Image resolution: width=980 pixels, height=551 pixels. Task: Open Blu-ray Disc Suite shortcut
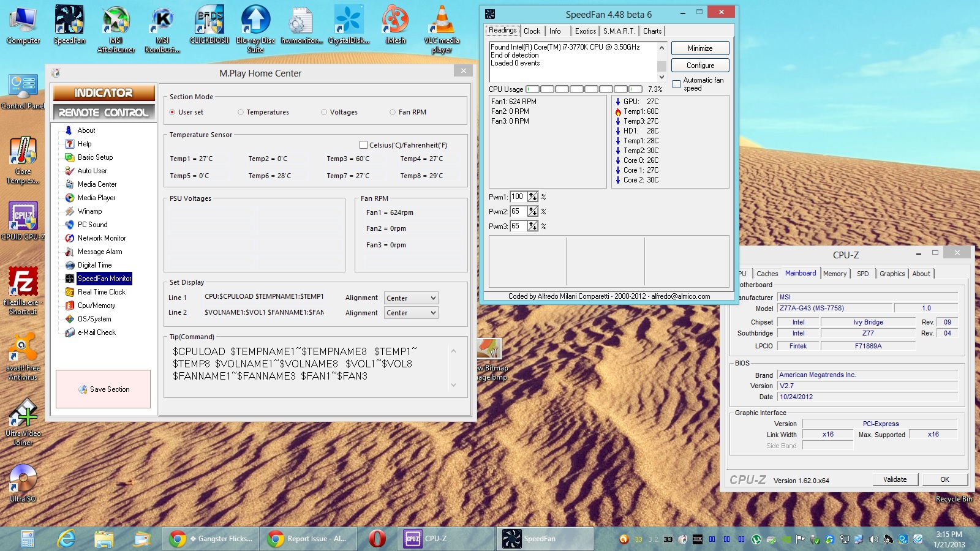[x=255, y=29]
